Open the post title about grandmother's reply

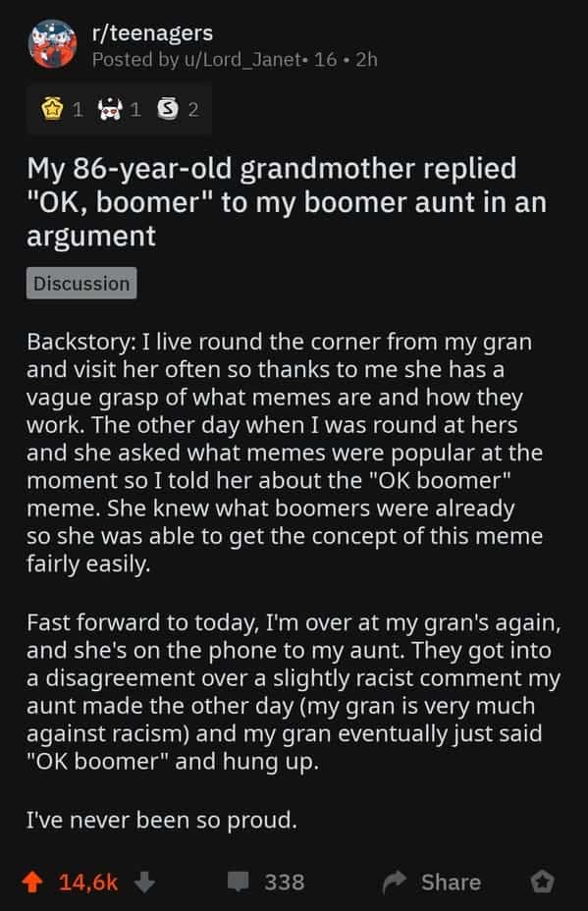[287, 201]
